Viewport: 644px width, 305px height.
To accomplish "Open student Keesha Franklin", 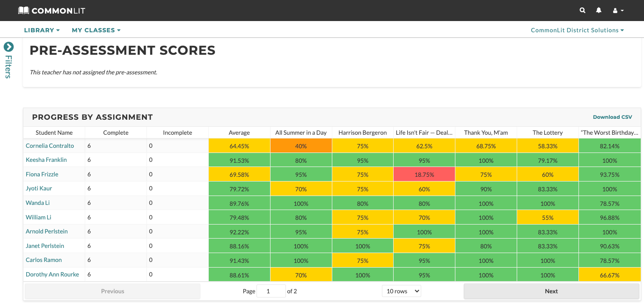I will tap(46, 160).
